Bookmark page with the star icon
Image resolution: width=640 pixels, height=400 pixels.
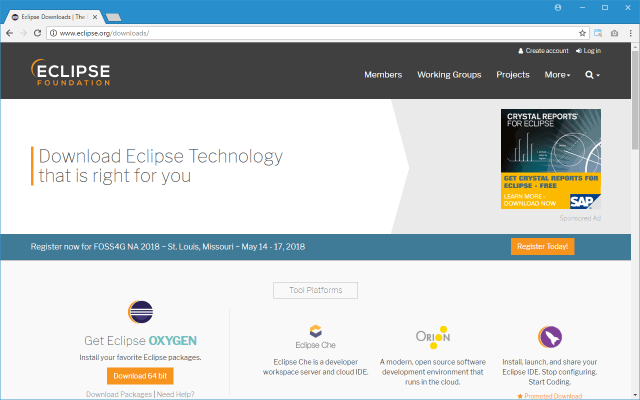pyautogui.click(x=582, y=33)
